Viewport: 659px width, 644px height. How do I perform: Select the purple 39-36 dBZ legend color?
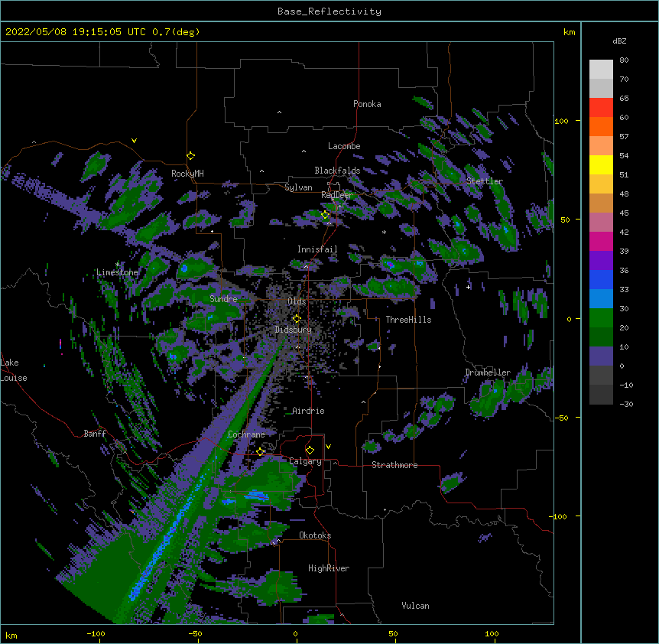pos(601,261)
